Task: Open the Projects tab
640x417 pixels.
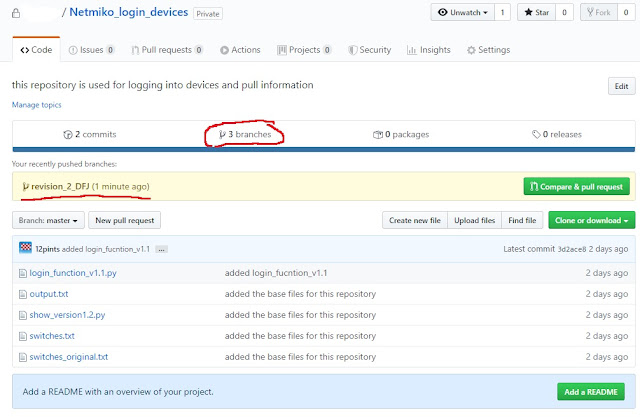Action: coord(304,50)
